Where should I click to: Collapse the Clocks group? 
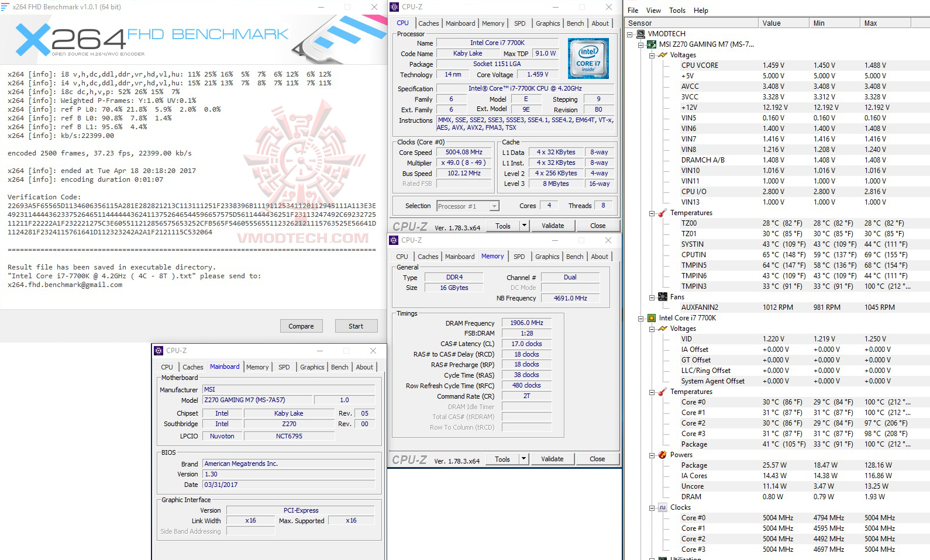tap(652, 508)
